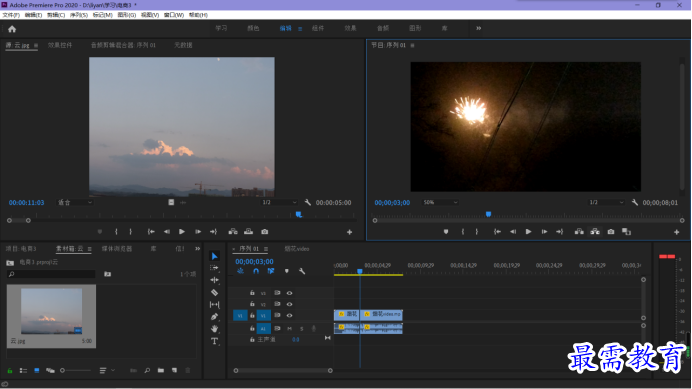
Task: Click Extract button in Program monitor
Action: coord(595,232)
